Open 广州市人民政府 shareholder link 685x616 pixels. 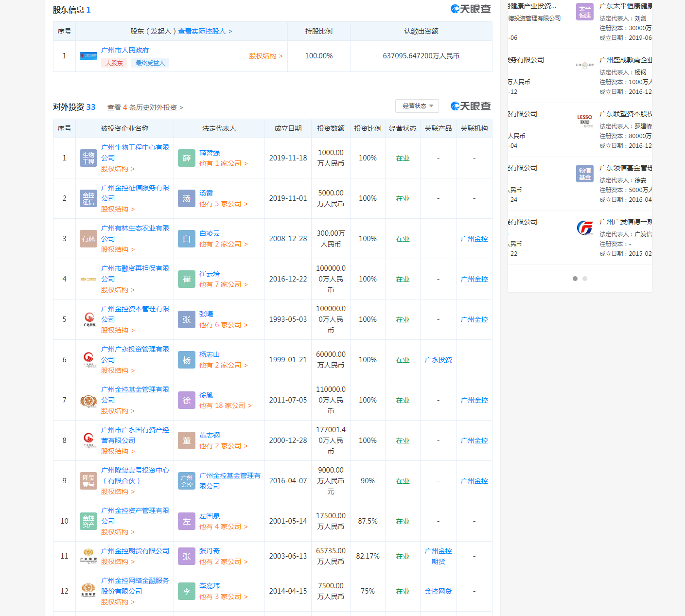(125, 50)
